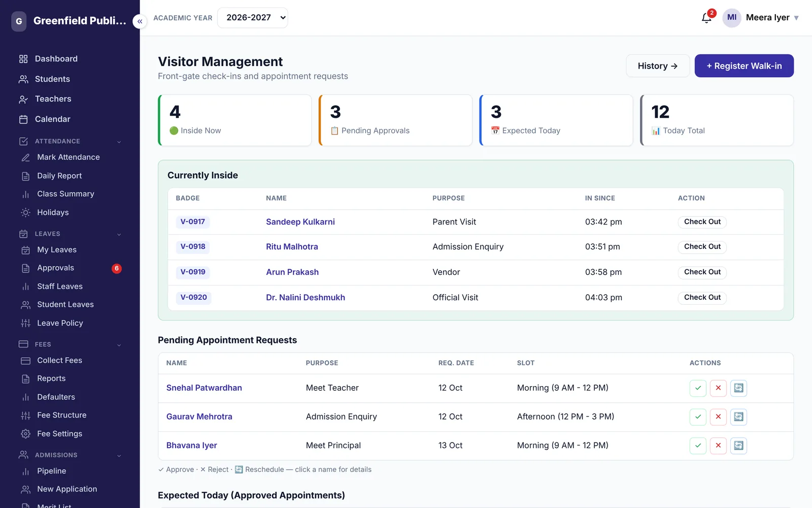Reject Snehal Patwardhan's appointment request

[x=718, y=388]
